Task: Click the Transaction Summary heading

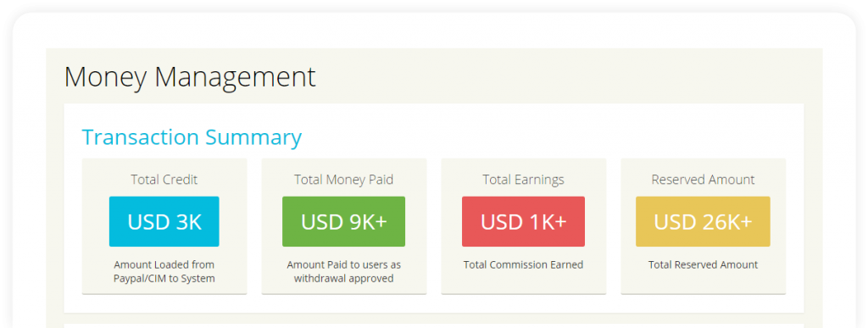Action: [192, 137]
